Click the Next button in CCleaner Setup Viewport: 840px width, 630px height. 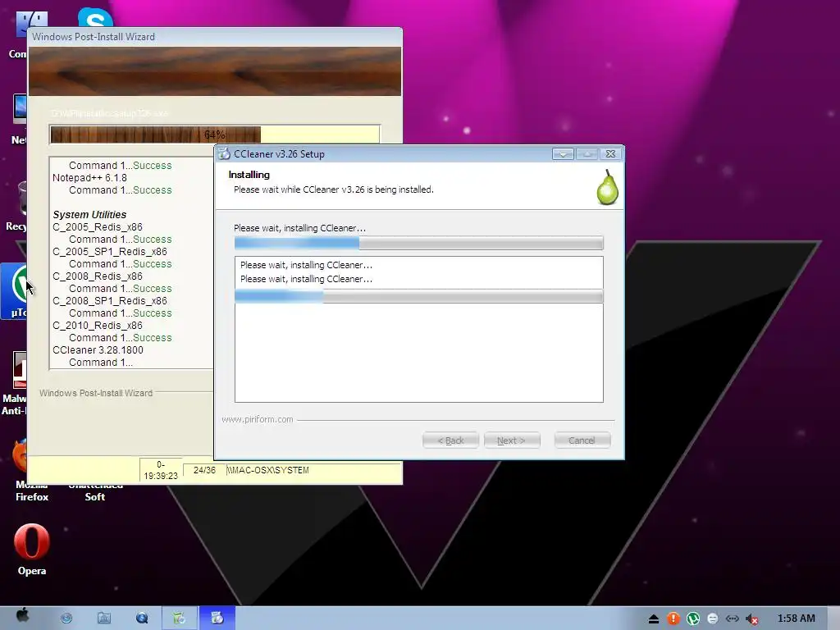(512, 441)
